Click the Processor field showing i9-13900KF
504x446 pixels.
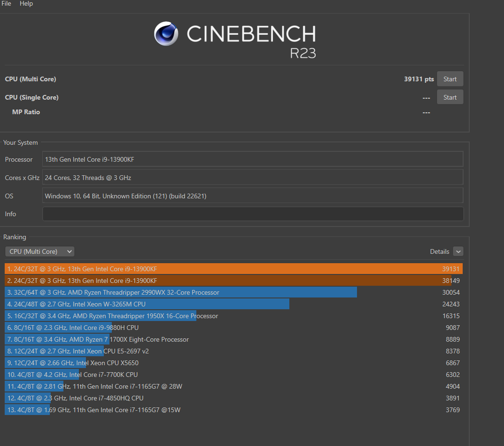[x=253, y=159]
